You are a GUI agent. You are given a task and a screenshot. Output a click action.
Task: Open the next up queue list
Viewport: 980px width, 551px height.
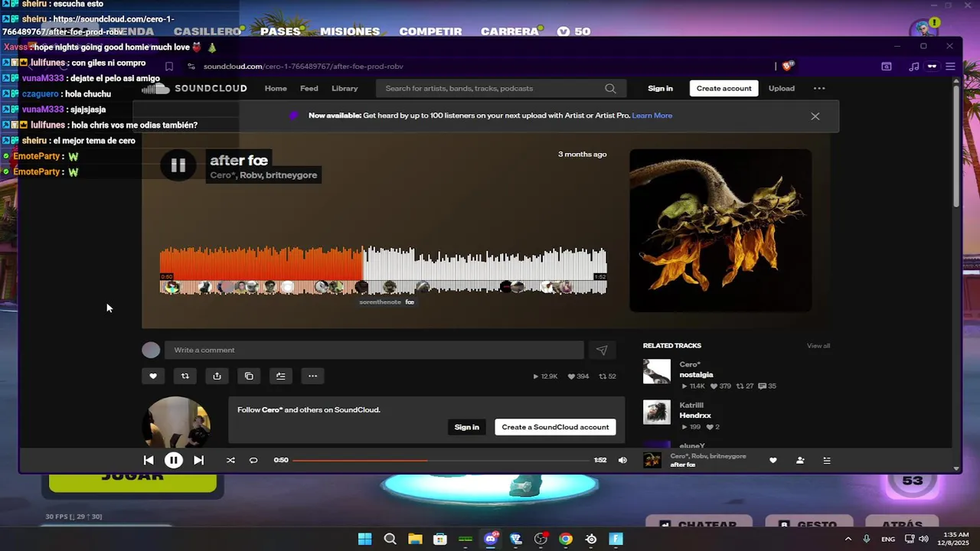point(827,460)
